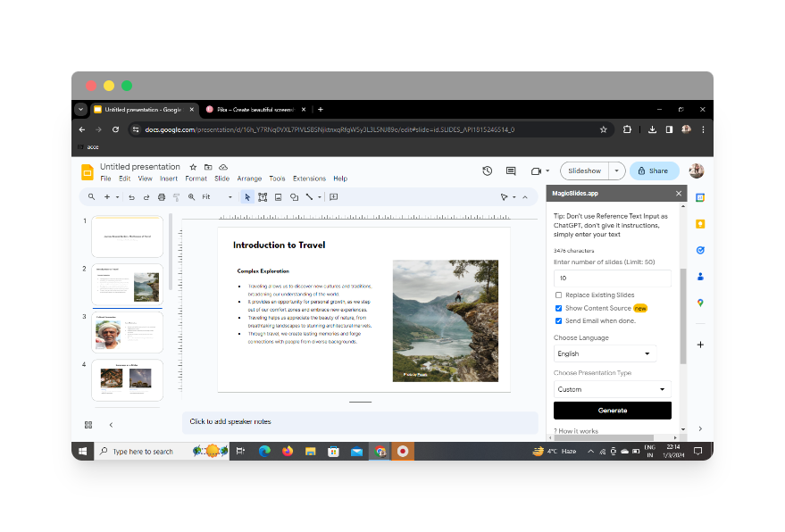View cloud document status

tap(223, 167)
